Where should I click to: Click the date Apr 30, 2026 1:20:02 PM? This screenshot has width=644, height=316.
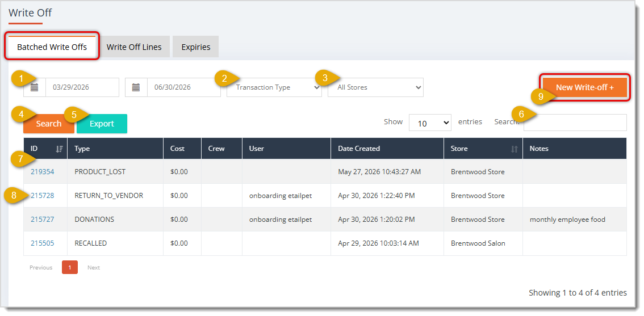click(377, 219)
